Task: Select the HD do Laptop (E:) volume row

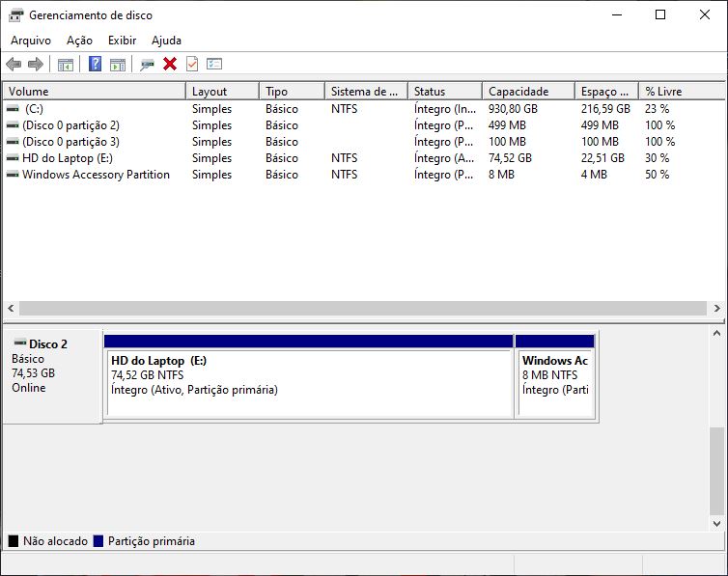Action: click(364, 158)
